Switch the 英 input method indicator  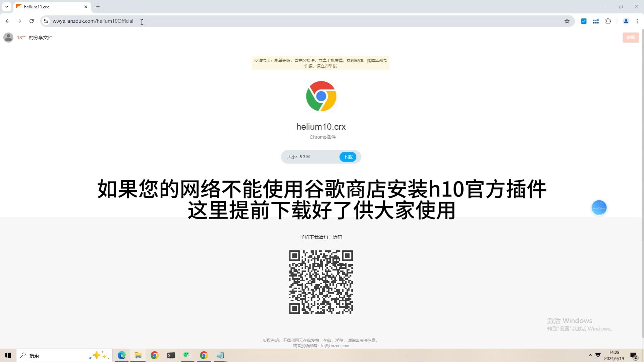pos(598,355)
